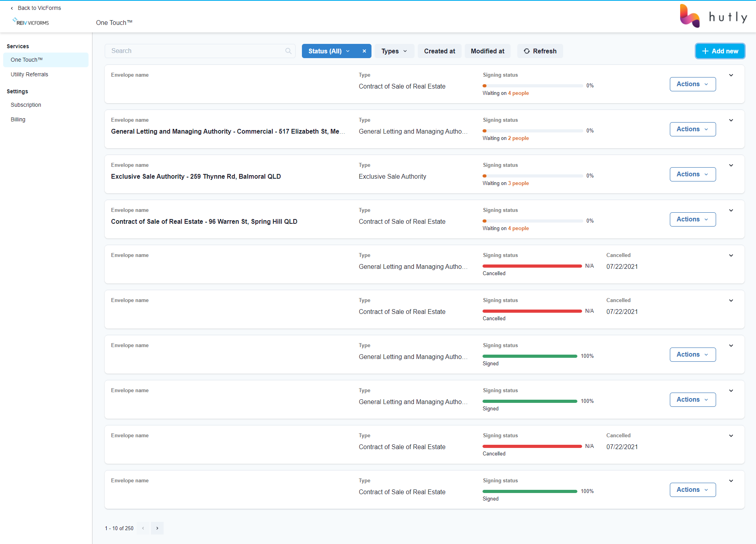Open the Status (All) dropdown
The width and height of the screenshot is (756, 544).
329,51
